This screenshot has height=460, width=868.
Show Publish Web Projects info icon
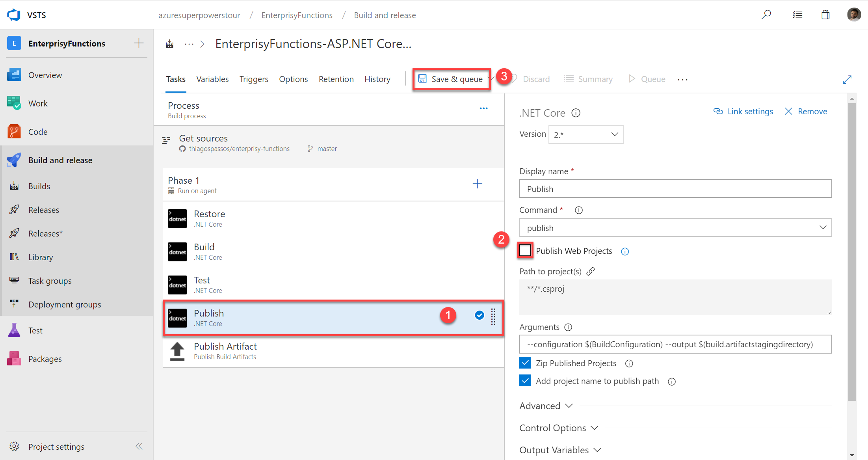tap(625, 251)
